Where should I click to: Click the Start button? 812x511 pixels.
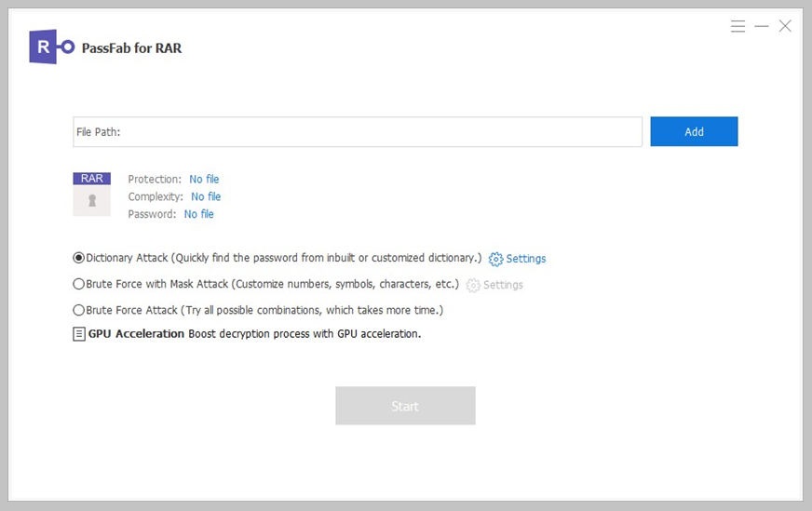pyautogui.click(x=405, y=406)
